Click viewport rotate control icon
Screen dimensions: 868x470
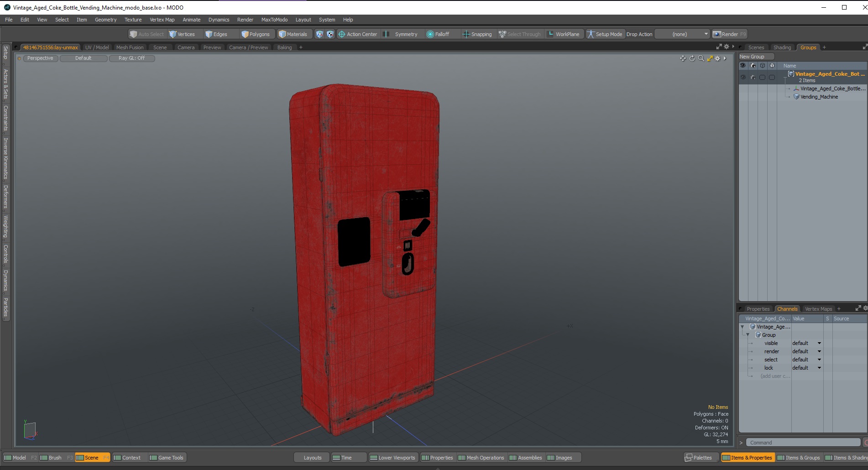[x=692, y=58]
